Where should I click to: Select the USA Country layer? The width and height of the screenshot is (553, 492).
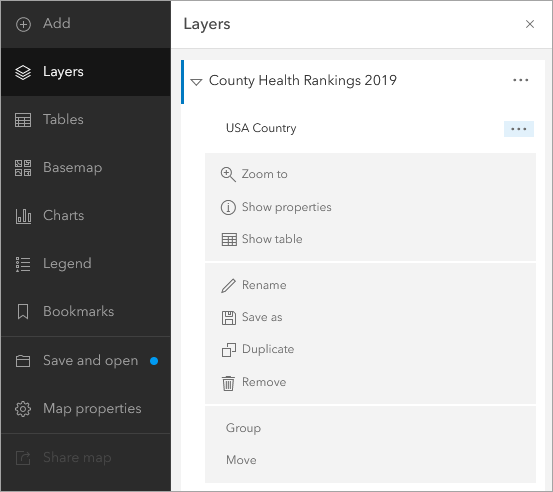[261, 128]
